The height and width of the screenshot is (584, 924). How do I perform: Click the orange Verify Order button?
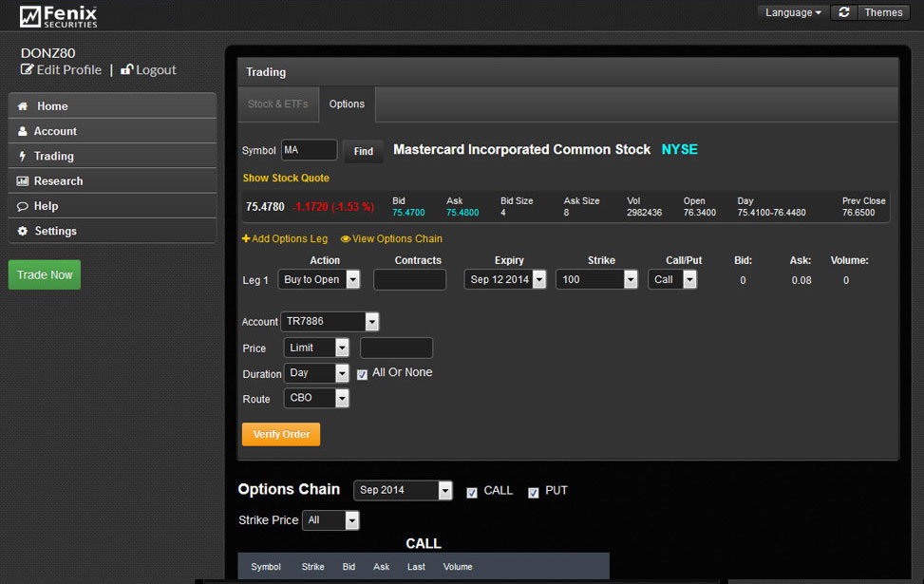pyautogui.click(x=281, y=434)
